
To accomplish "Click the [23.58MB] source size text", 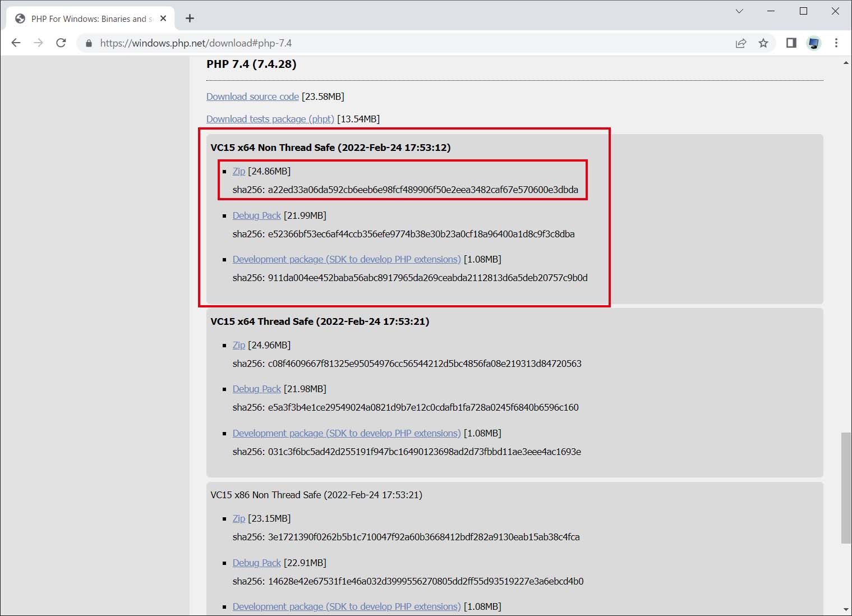I will (x=323, y=96).
